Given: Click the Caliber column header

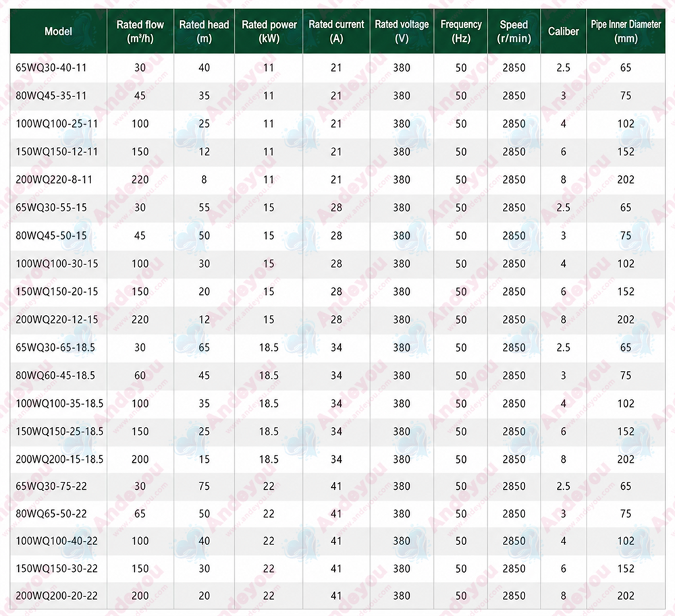Looking at the screenshot, I should point(564,32).
